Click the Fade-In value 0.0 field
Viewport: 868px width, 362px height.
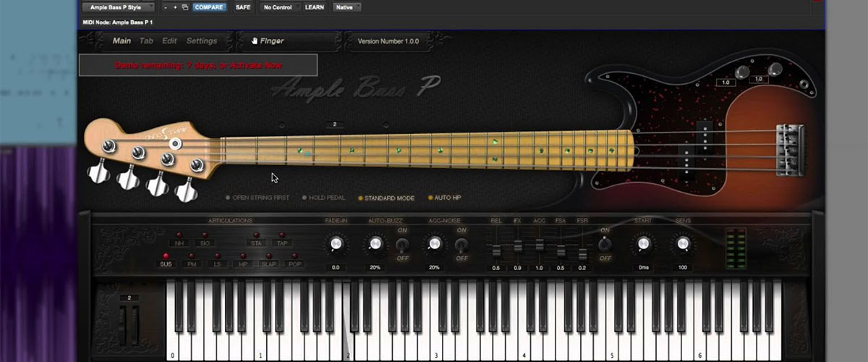coord(336,268)
